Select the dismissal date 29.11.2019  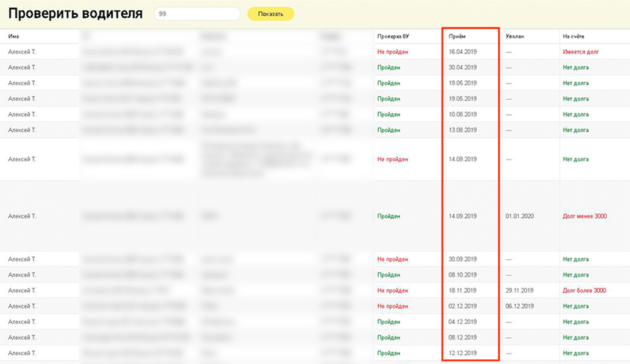point(520,290)
